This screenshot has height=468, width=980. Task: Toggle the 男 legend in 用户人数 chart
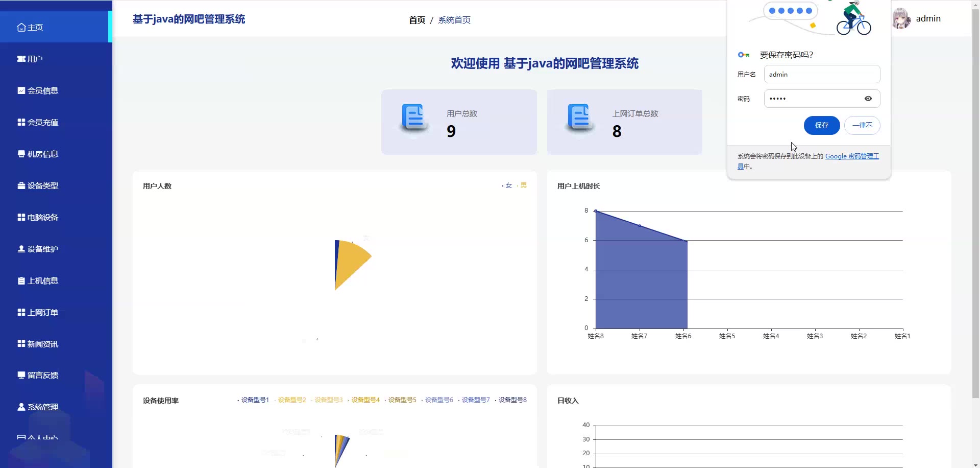(523, 186)
